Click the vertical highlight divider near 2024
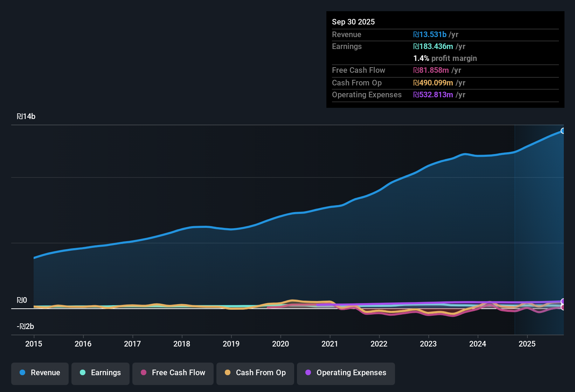 coord(514,227)
